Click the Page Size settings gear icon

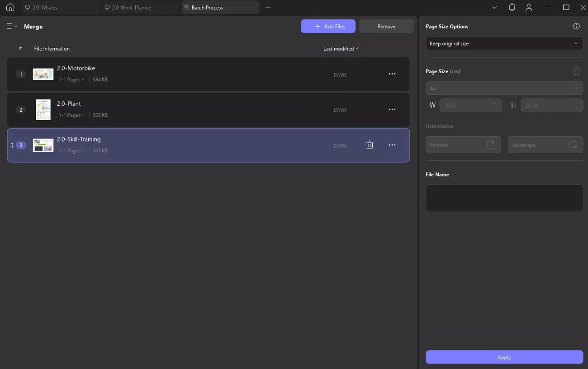[576, 71]
